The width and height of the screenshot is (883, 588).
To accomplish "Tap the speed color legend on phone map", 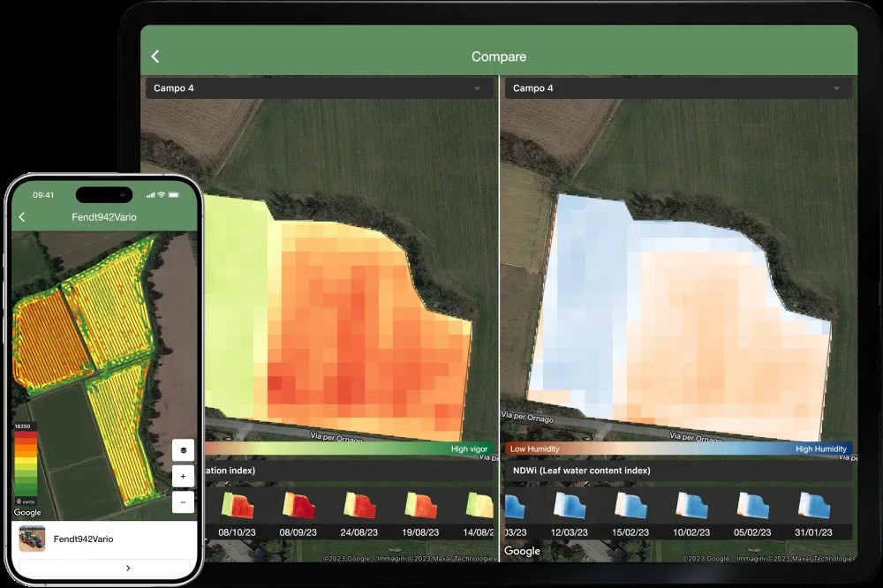I will pos(26,464).
